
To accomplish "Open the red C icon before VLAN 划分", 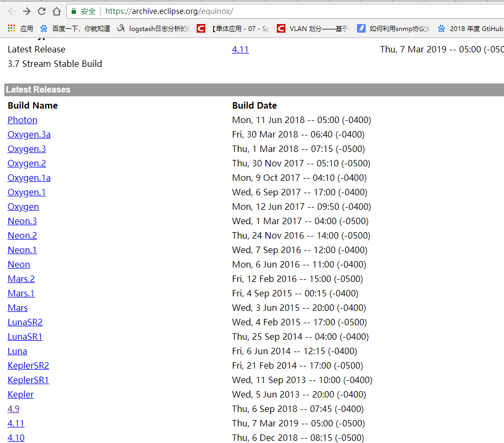I will tap(281, 29).
